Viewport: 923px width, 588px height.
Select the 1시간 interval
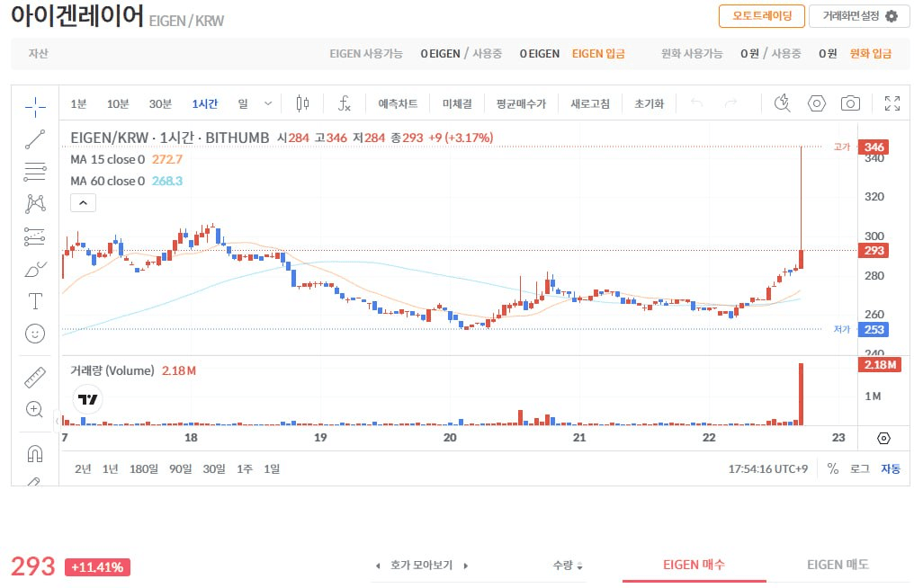pos(204,103)
